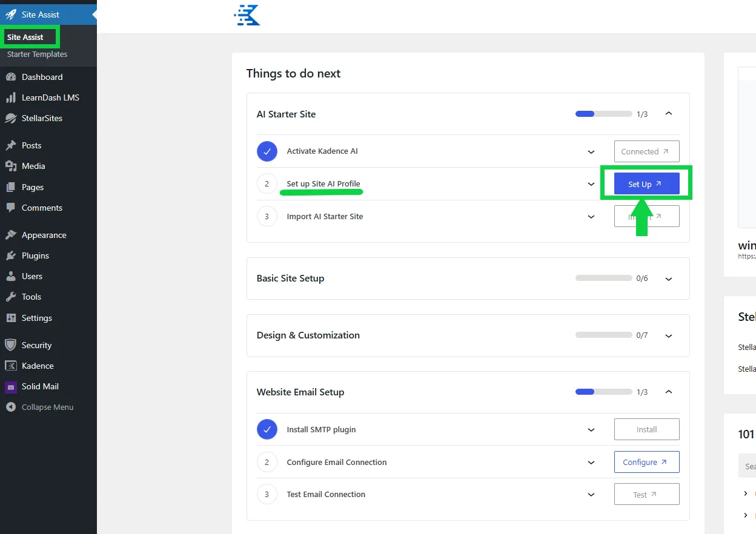
Task: Click step 3 circle for Import AI Starter Site
Action: click(x=267, y=216)
